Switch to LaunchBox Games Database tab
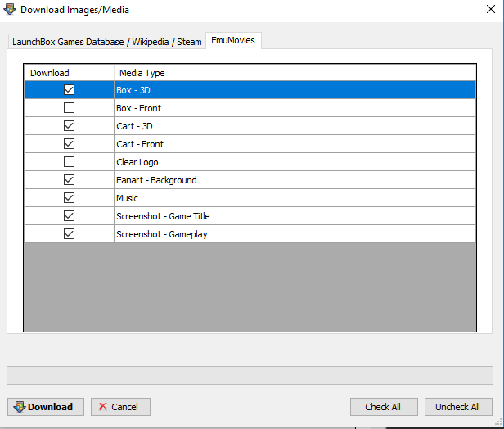 click(106, 42)
